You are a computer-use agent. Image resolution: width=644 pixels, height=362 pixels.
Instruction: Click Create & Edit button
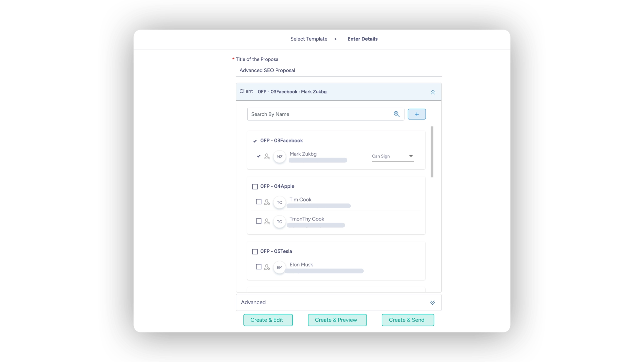click(268, 320)
